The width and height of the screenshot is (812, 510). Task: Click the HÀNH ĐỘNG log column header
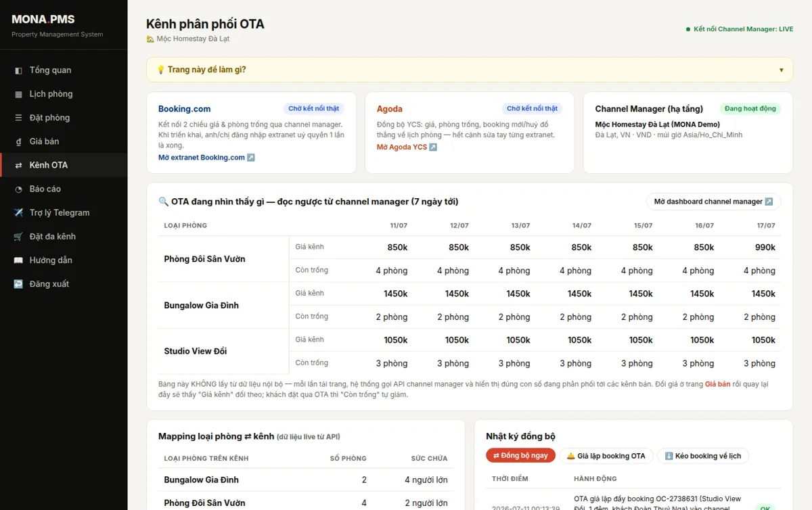pos(595,478)
